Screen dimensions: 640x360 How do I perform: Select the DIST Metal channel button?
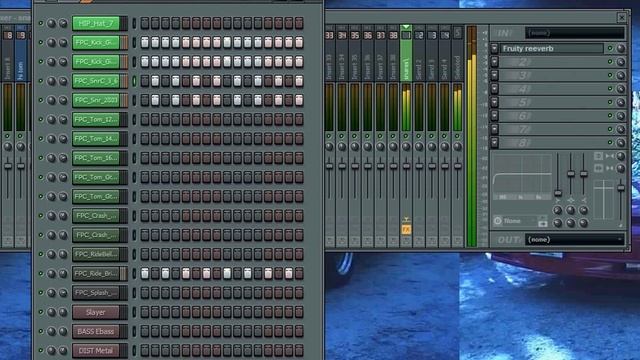point(96,351)
